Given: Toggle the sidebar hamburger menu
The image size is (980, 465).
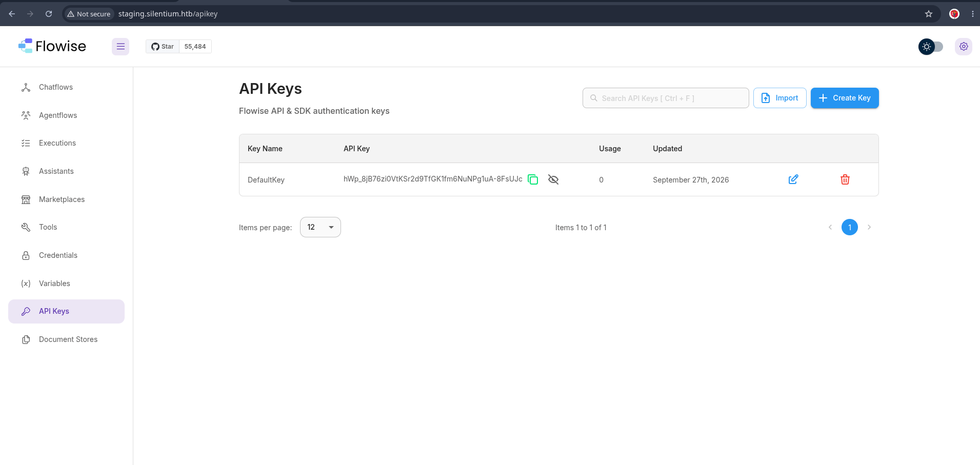Looking at the screenshot, I should point(121,47).
